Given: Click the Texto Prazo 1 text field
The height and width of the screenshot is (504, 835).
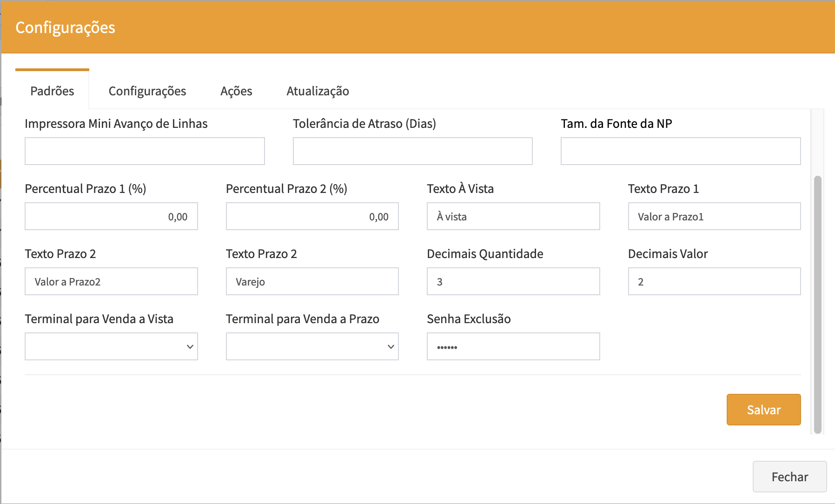Looking at the screenshot, I should 714,216.
